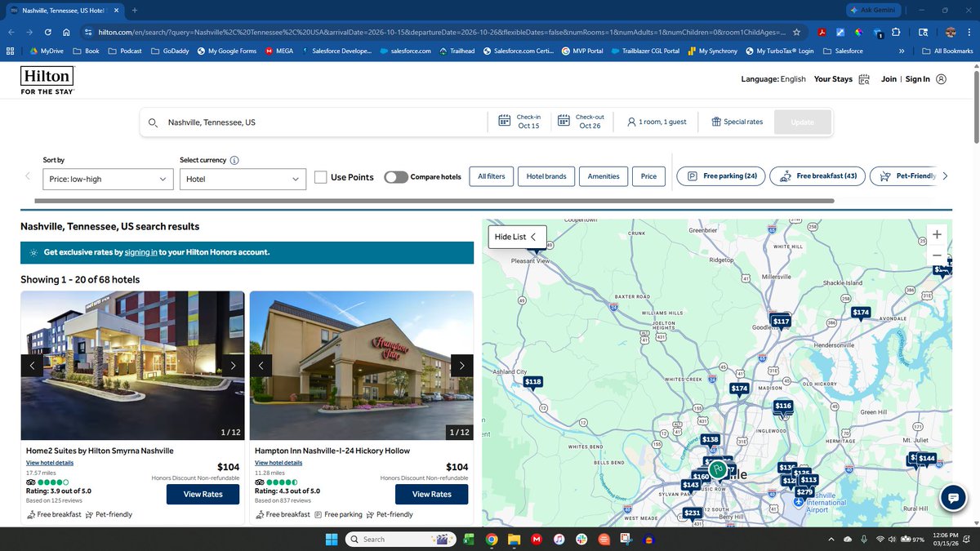Click the $118 map price marker
The width and height of the screenshot is (980, 551).
coord(532,382)
